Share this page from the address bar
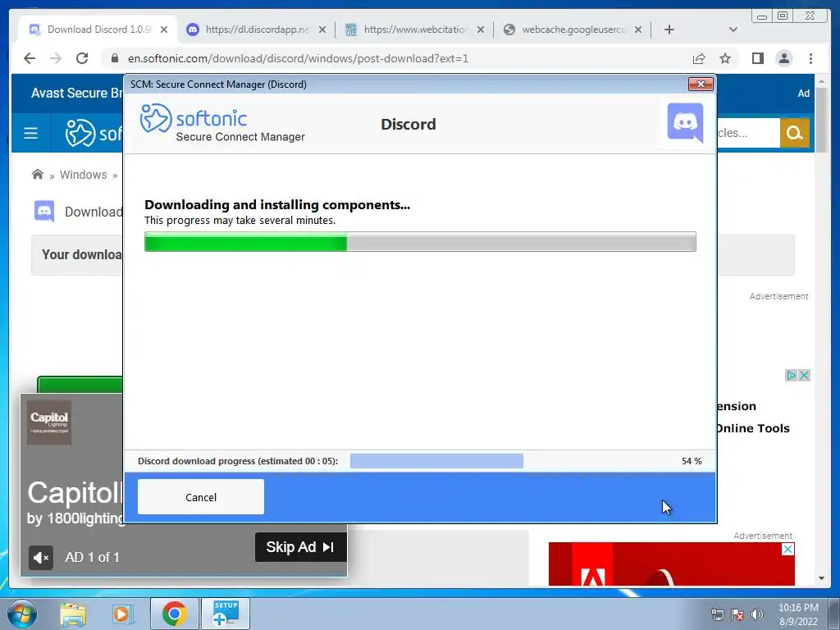The image size is (840, 630). pos(699,58)
